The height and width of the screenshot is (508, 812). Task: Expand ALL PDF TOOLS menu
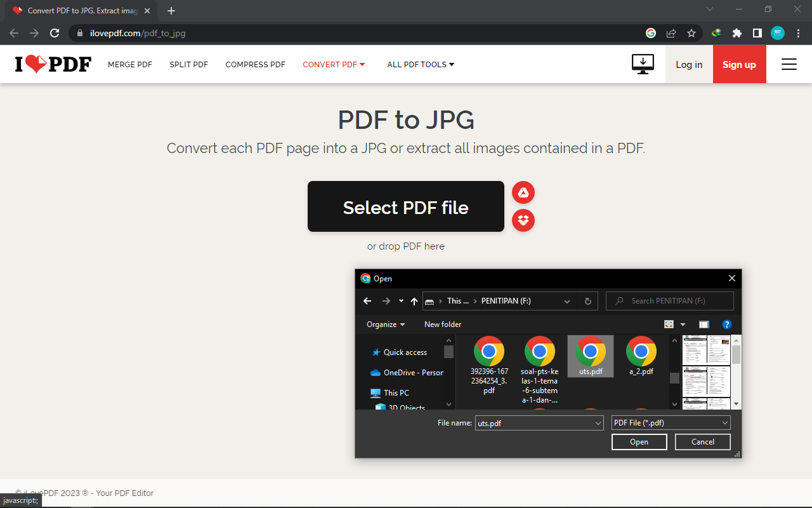pos(421,64)
